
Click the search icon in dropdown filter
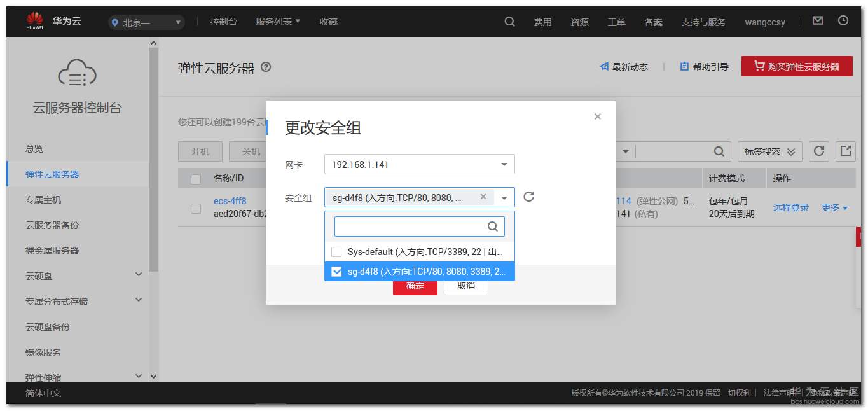(x=493, y=226)
